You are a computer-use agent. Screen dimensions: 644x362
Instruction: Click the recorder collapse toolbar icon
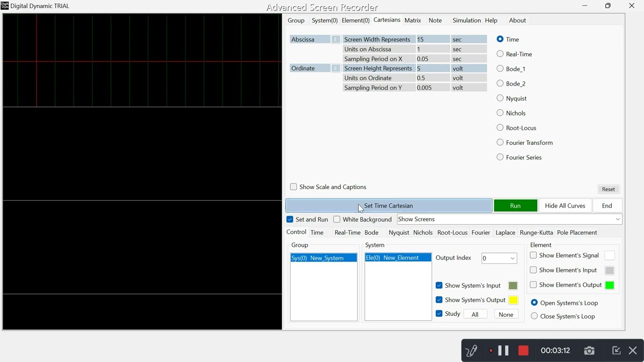pos(616,350)
